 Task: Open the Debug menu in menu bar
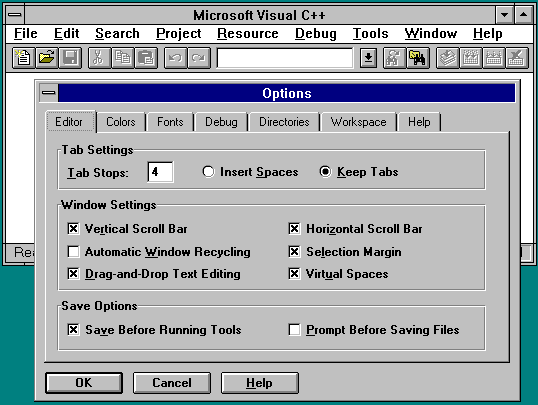pos(316,34)
